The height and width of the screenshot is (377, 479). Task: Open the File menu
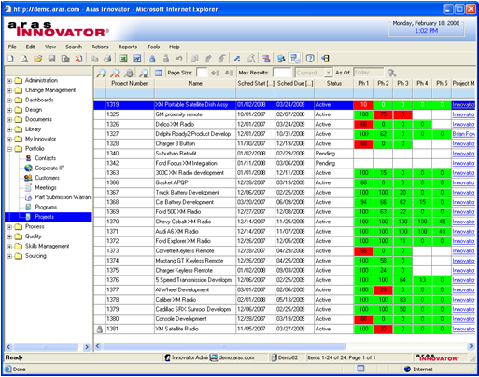(x=12, y=47)
